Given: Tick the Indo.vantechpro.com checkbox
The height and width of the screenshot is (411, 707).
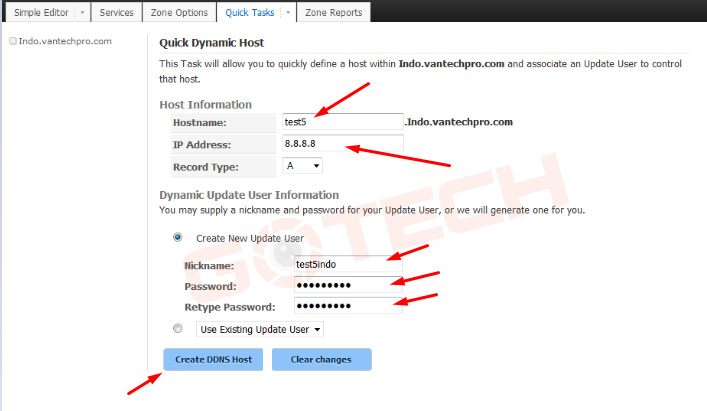Looking at the screenshot, I should [12, 42].
